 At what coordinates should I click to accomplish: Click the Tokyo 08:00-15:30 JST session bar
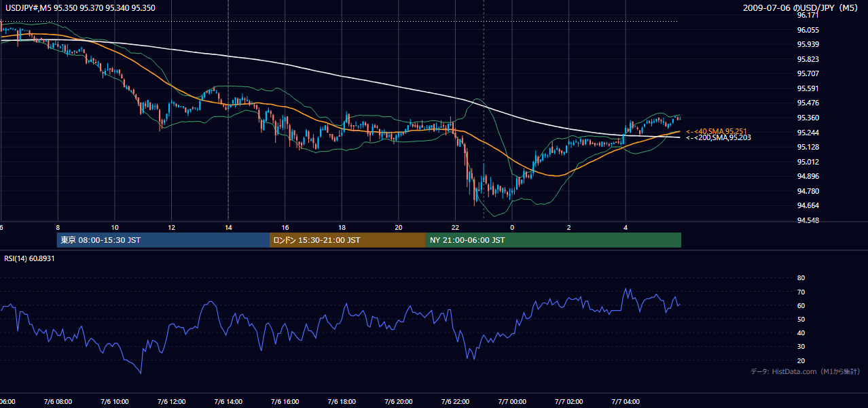pyautogui.click(x=163, y=240)
